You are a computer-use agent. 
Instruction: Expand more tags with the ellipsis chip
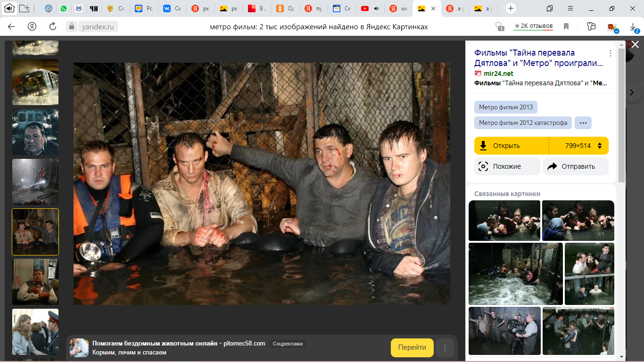click(x=583, y=123)
